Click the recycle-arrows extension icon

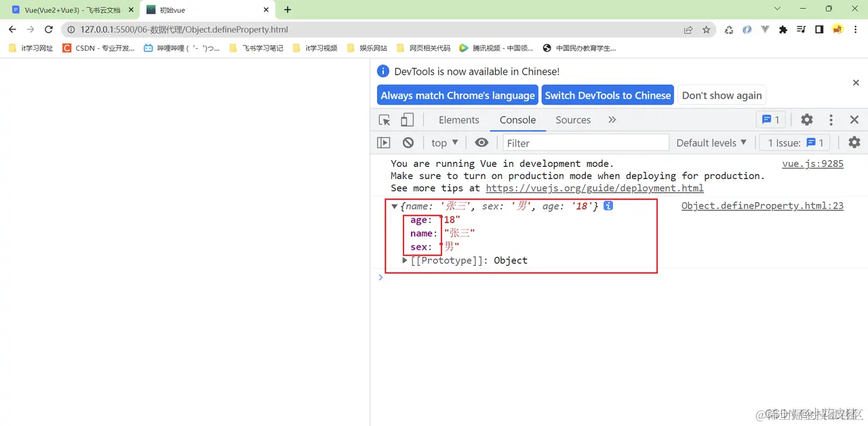click(729, 30)
